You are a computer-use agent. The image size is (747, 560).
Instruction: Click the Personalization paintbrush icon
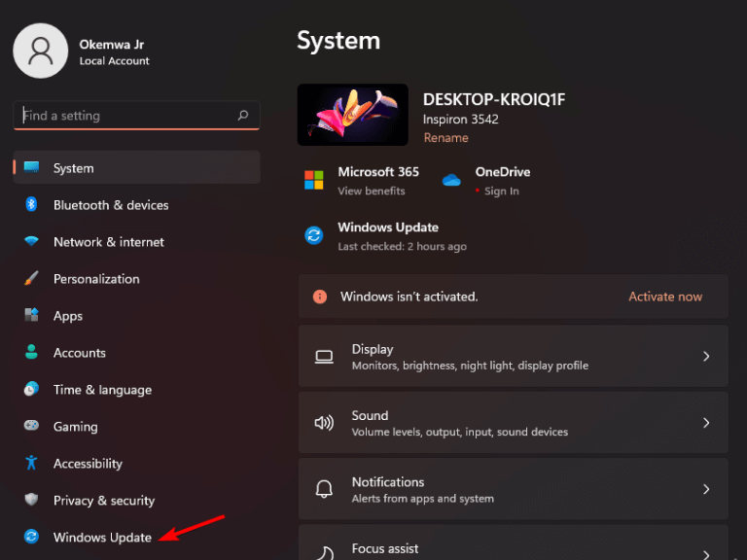click(x=31, y=278)
